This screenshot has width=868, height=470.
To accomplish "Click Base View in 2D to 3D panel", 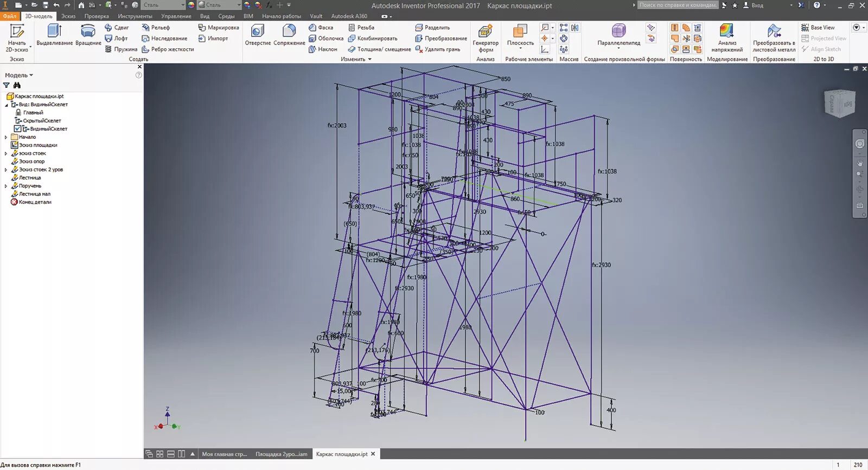I will coord(818,27).
